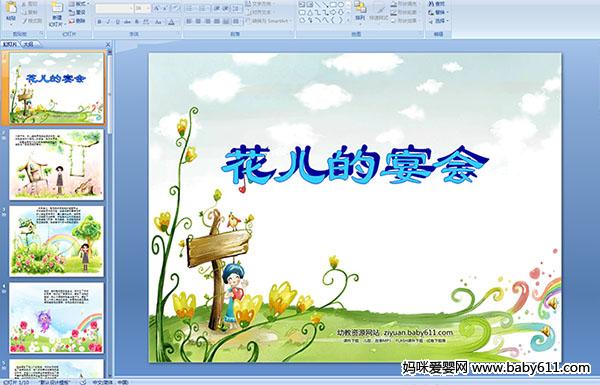Toggle Align Right paragraph alignment
Viewport: 600px width, 385px height.
coord(207,21)
